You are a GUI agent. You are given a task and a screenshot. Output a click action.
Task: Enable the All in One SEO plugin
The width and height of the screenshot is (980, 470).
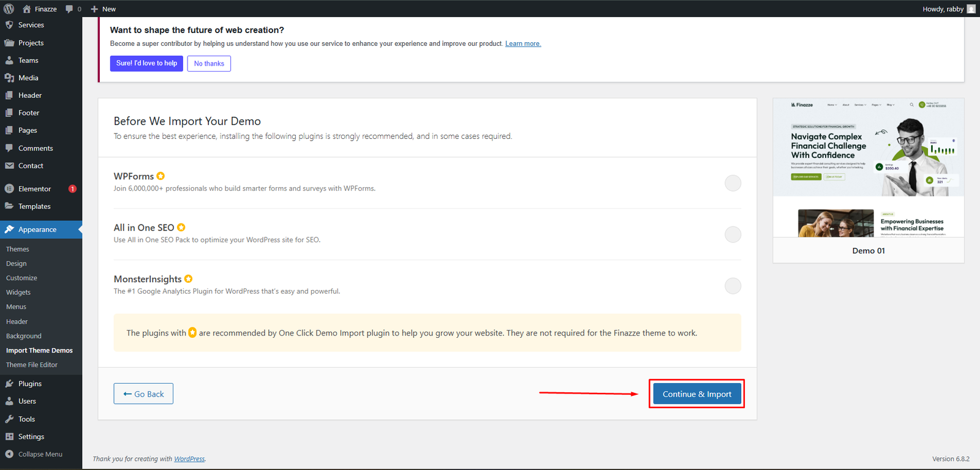click(733, 234)
